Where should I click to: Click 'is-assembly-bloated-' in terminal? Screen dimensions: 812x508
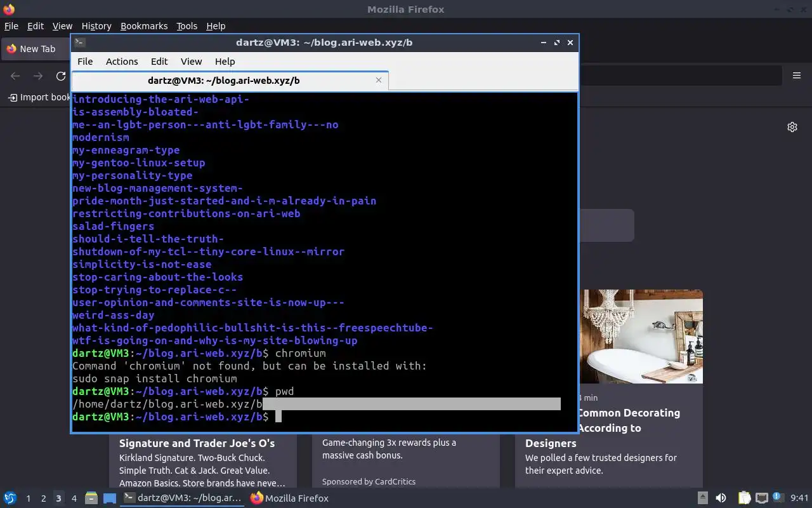(136, 112)
